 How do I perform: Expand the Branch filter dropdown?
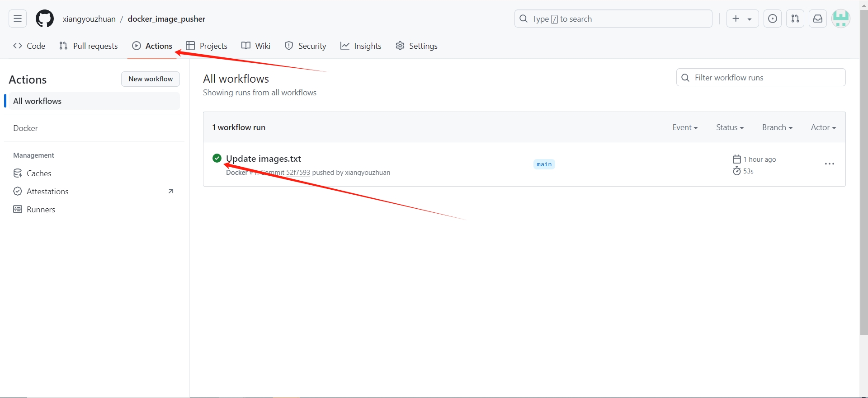(x=777, y=127)
